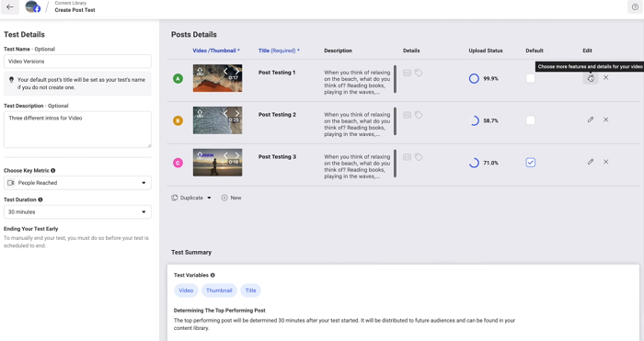This screenshot has height=341, width=644.
Task: Click the 71.0% upload progress ring
Action: (474, 163)
